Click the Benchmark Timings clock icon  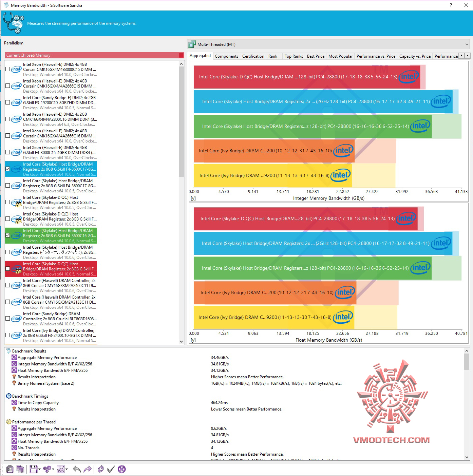(8, 396)
